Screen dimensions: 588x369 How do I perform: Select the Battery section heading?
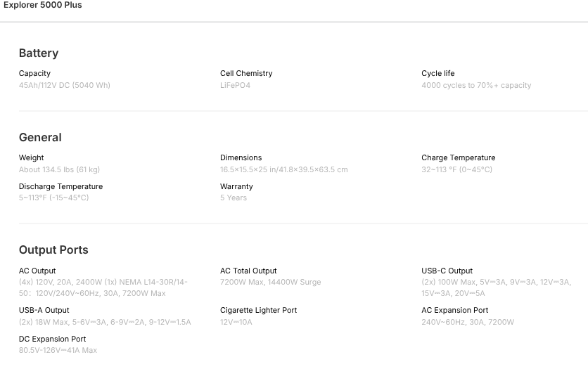(39, 53)
